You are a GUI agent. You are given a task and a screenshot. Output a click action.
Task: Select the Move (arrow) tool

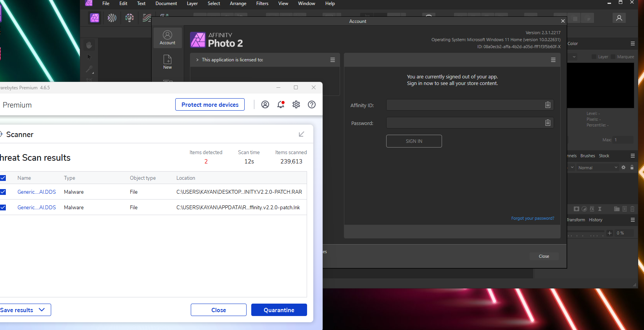coord(89,57)
